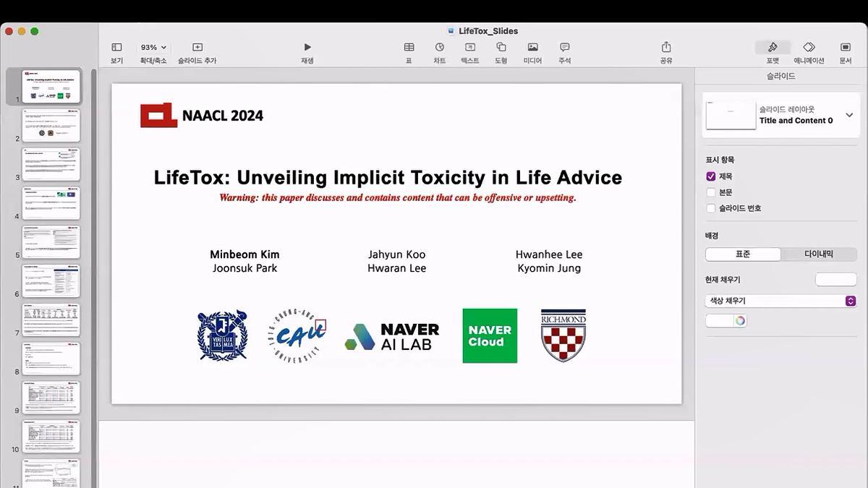This screenshot has height=488, width=868.
Task: Click the NAVER AI LAB logo
Action: click(393, 337)
